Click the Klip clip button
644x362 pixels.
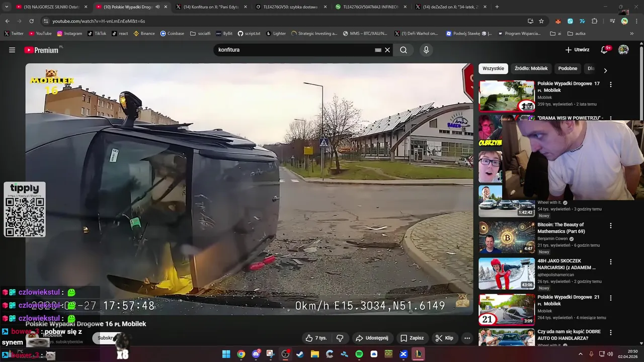point(444,338)
